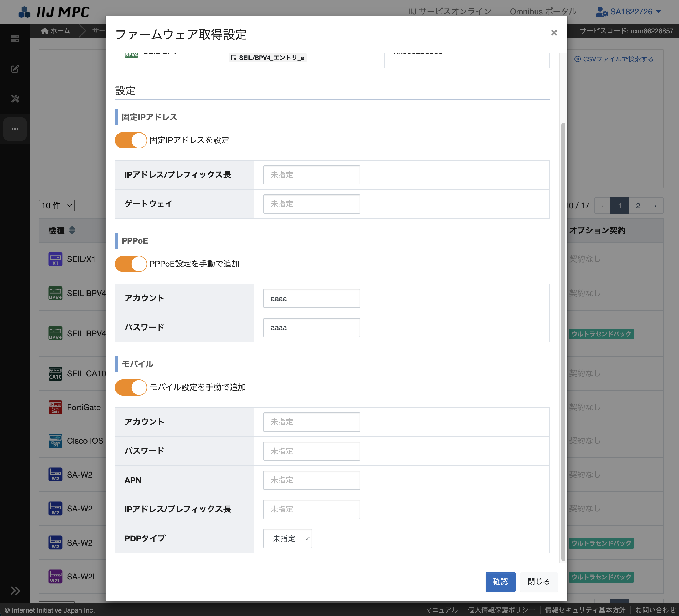Go to Omnibus ポータル
Screen dimensions: 679x616
tap(543, 12)
